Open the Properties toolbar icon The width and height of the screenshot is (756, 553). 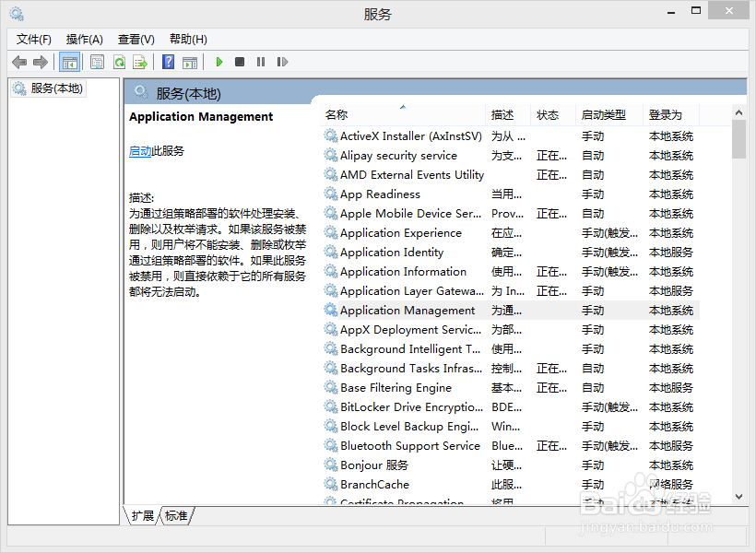[98, 62]
